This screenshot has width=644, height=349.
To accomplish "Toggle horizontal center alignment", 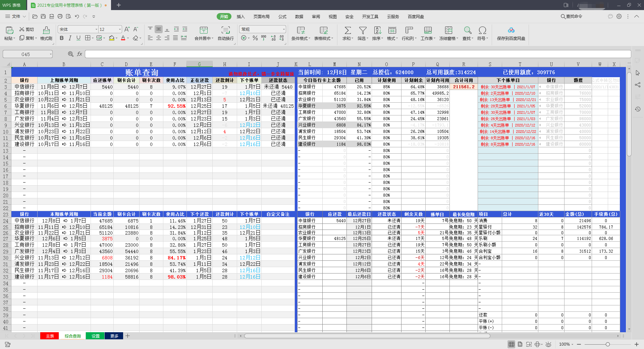I will click(159, 38).
